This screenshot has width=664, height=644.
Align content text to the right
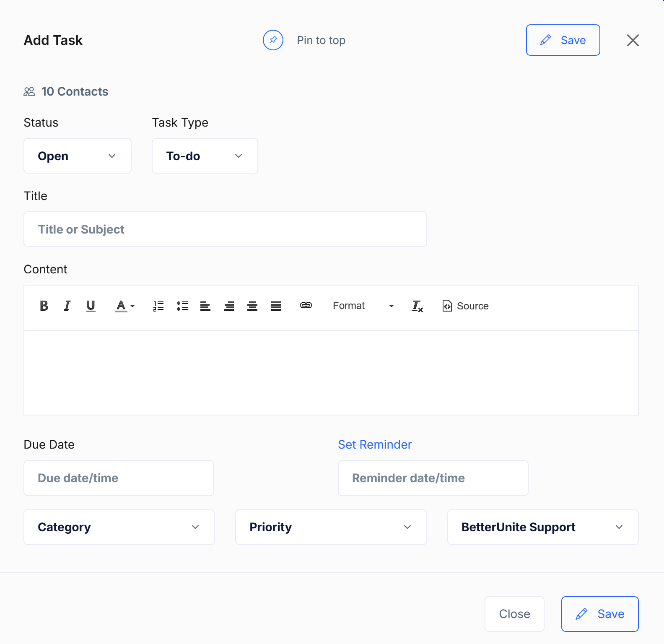coord(229,306)
